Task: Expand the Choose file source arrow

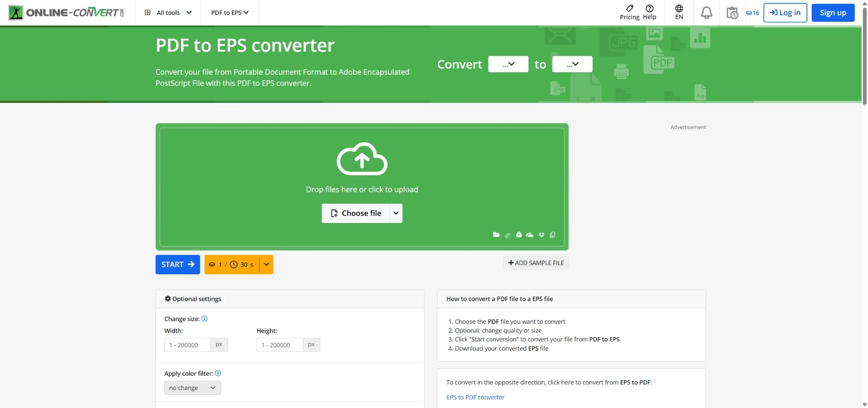Action: pos(396,213)
